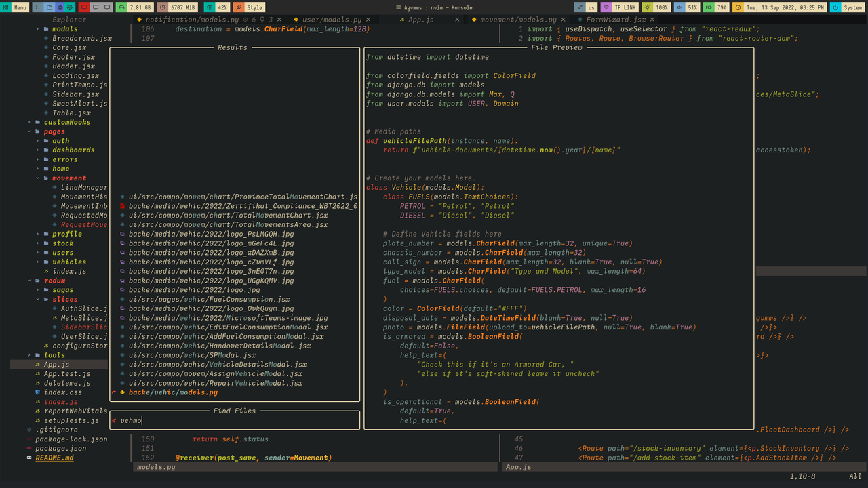Collapse the pages folder
This screenshot has height=488, width=868.
[54, 131]
